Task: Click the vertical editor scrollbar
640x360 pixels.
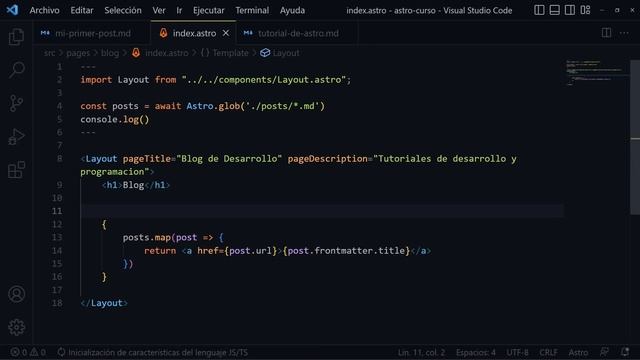Action: (x=635, y=136)
